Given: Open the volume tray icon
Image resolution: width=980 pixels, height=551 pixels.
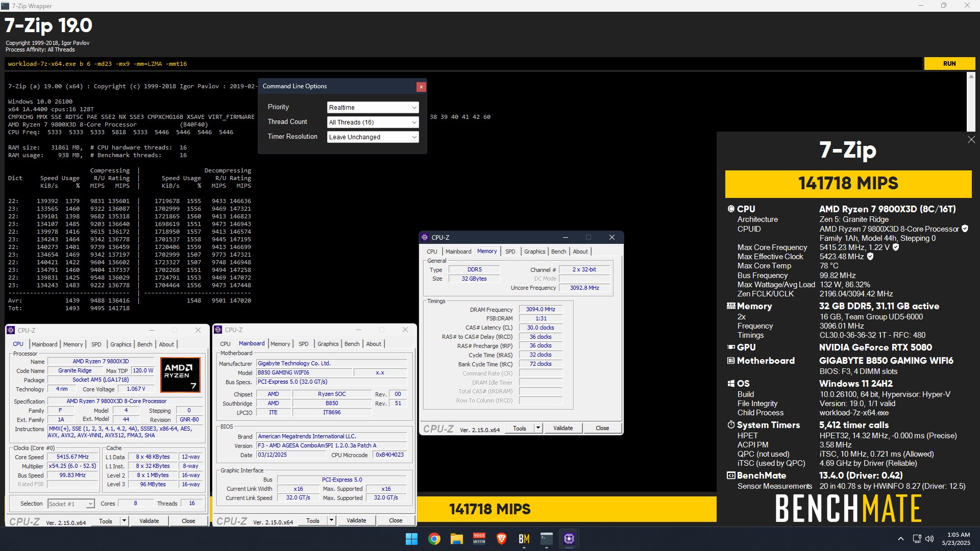Looking at the screenshot, I should coord(929,539).
